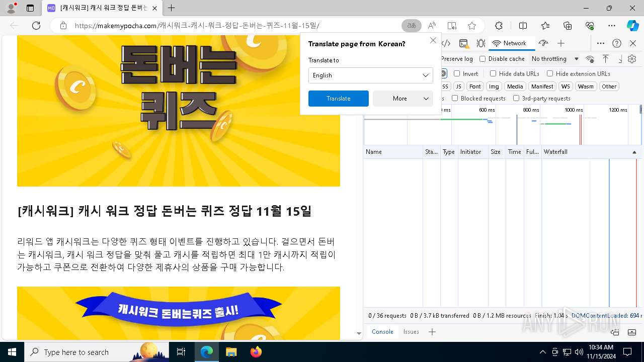Filter requests by Manifest type
The width and height of the screenshot is (644, 362).
[x=542, y=86]
